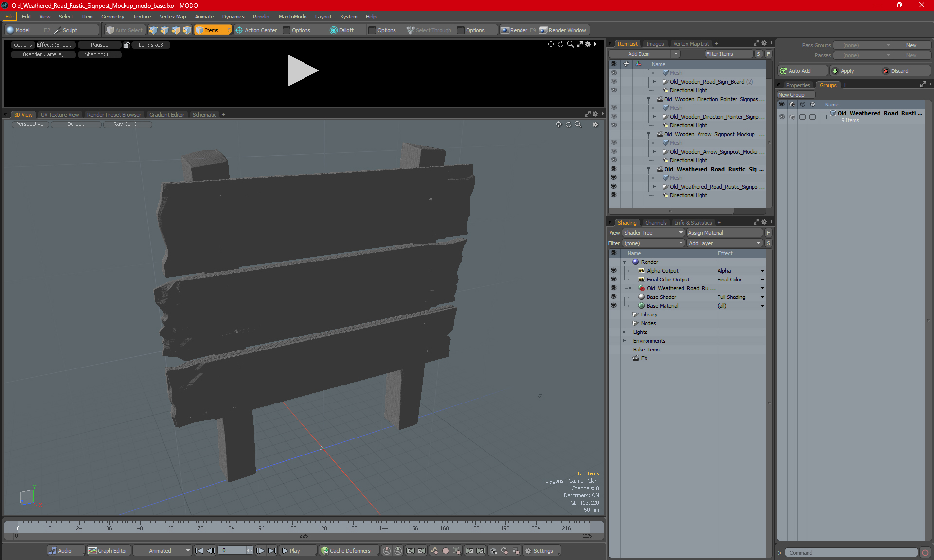Image resolution: width=934 pixels, height=560 pixels.
Task: Collapse Old_Wooden_Arrow_Signpost_Mockup scene
Action: coord(648,134)
